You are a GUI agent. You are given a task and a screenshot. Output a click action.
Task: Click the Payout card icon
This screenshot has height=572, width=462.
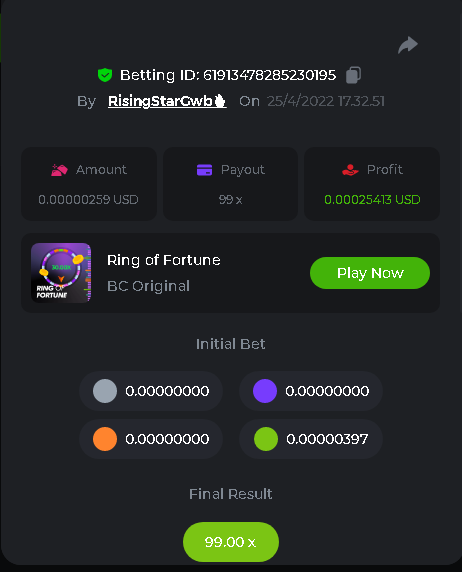point(204,170)
